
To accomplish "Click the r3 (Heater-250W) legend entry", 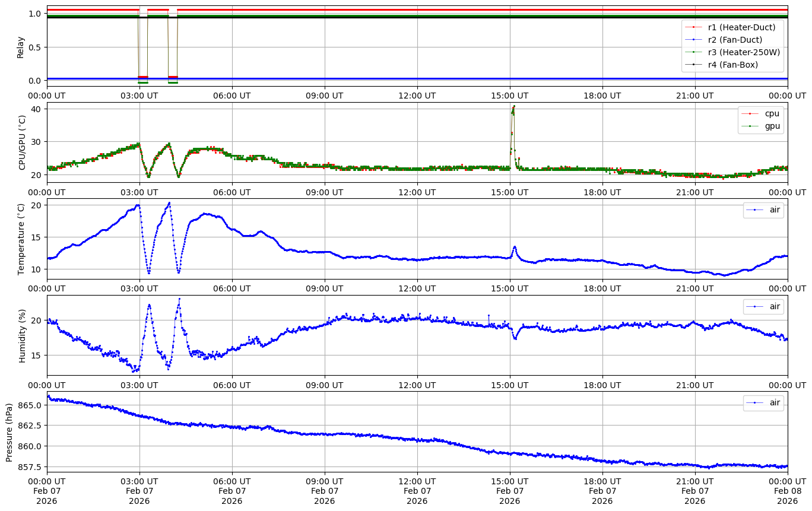I will [x=744, y=52].
